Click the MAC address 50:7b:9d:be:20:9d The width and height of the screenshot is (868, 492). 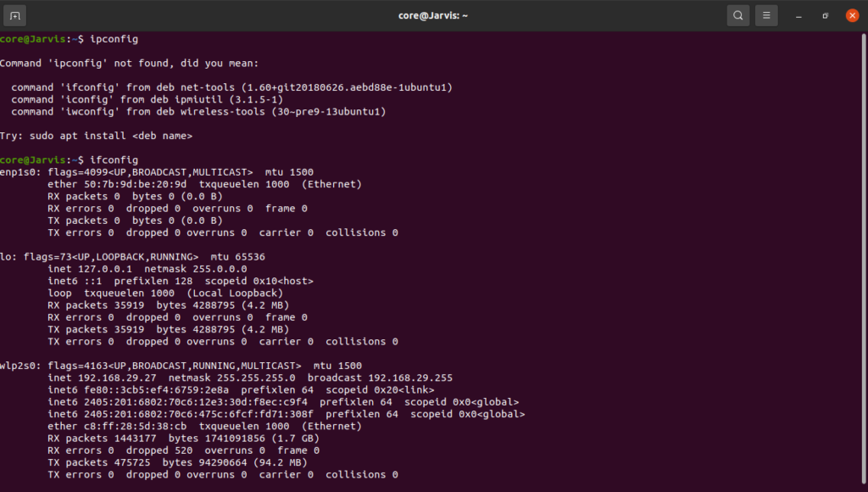(x=135, y=185)
